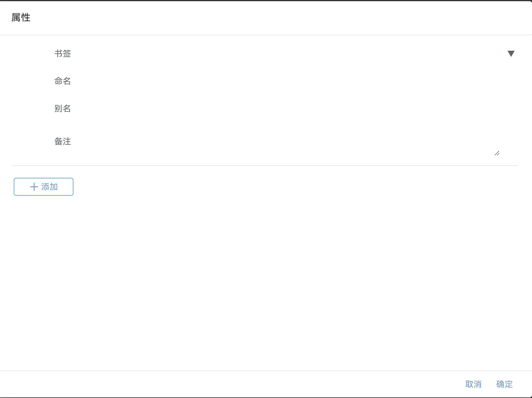The image size is (532, 398).
Task: Click the resize handle of the 备注 textarea
Action: click(497, 153)
